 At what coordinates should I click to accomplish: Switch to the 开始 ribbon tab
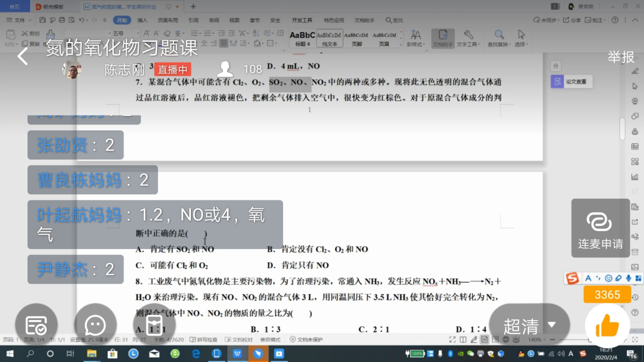pos(122,20)
